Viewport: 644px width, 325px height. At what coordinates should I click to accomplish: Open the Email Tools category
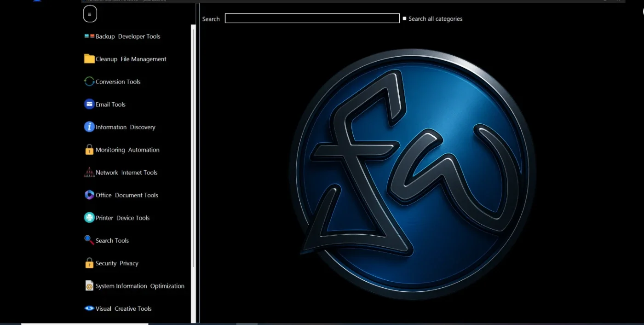[x=110, y=104]
